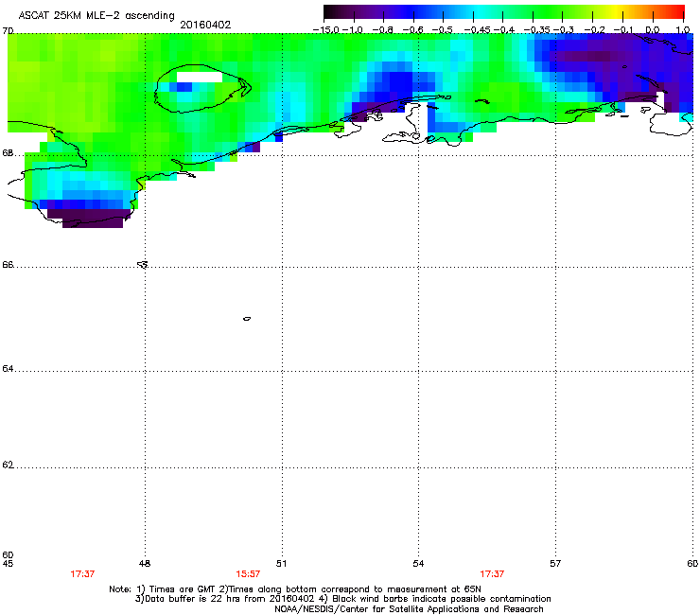Image resolution: width=700 pixels, height=615 pixels.
Task: Click the latitude label 64
Action: point(8,369)
